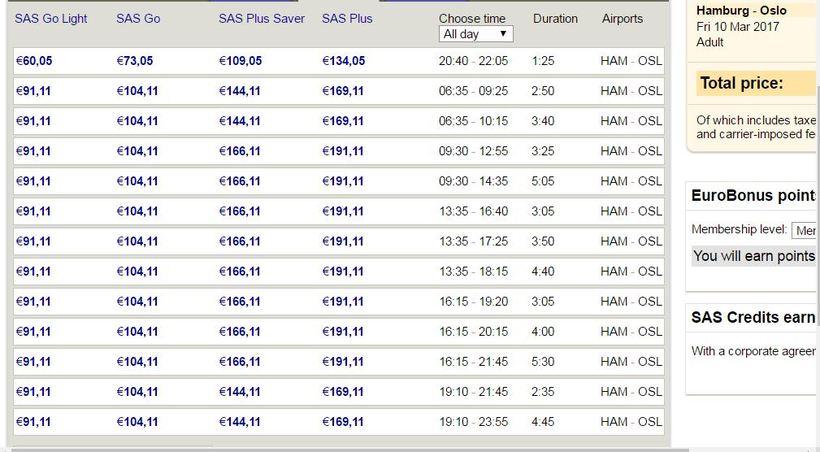
Task: Click the Duration column header
Action: coord(555,19)
